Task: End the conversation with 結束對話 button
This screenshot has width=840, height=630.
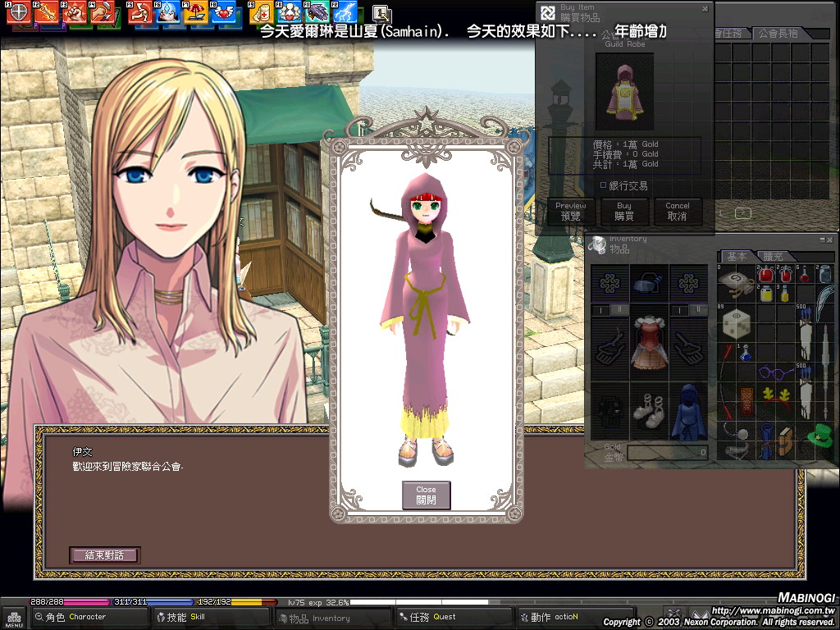Action: [104, 555]
